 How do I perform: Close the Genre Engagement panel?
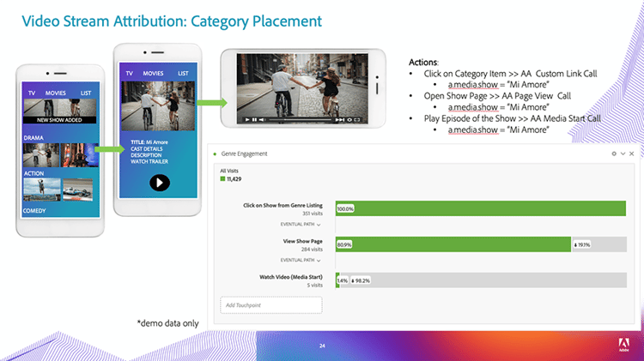coord(632,153)
